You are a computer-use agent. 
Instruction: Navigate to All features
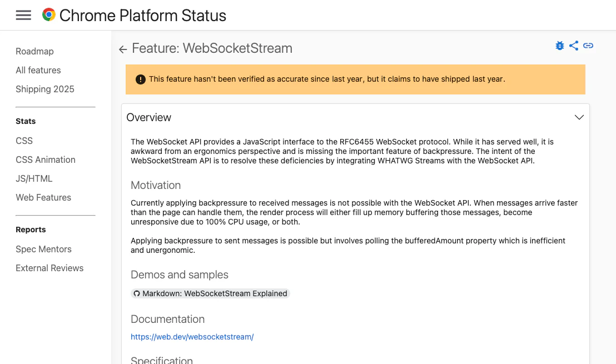(38, 70)
